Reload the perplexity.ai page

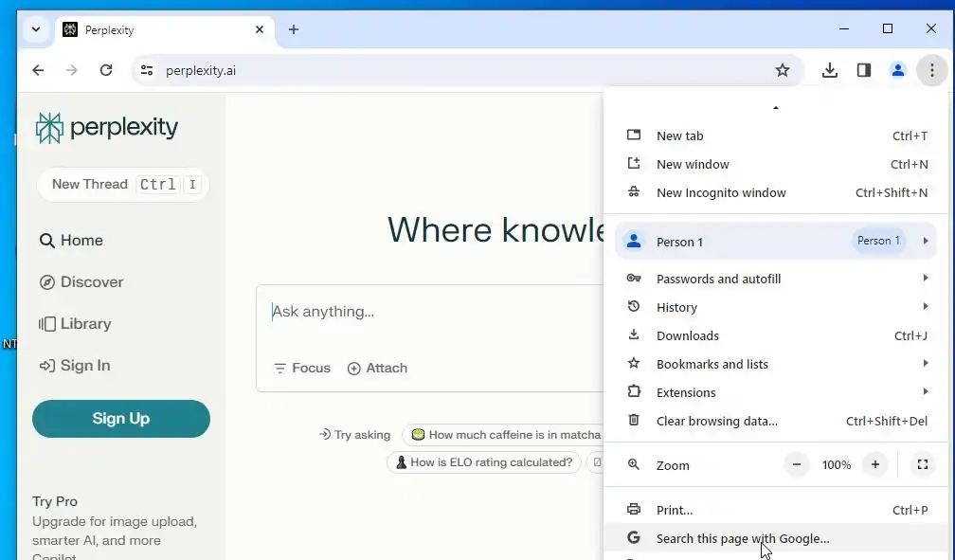click(106, 70)
